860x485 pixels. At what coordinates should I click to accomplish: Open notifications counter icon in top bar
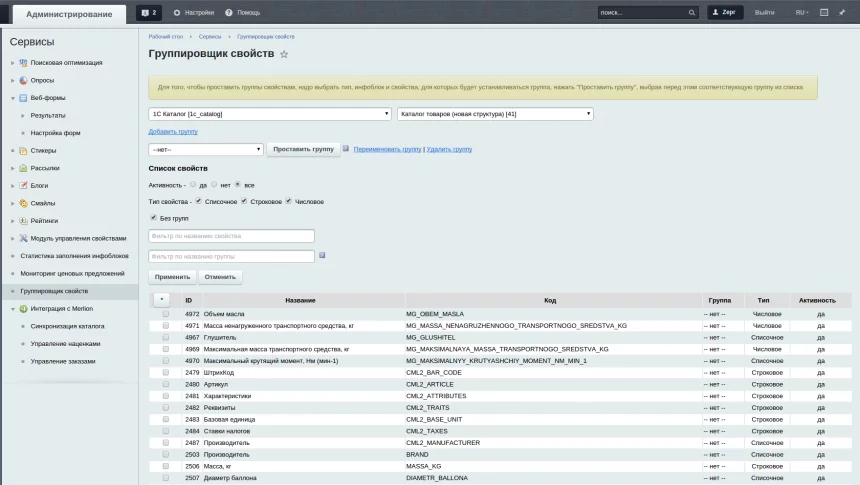(x=149, y=13)
